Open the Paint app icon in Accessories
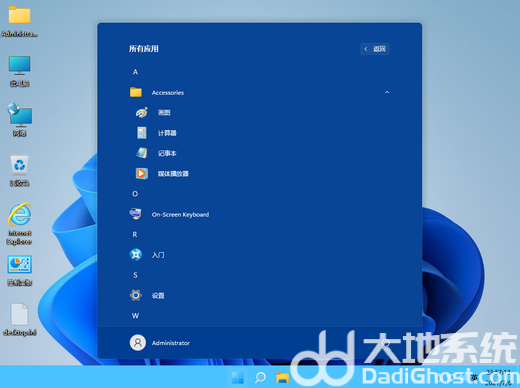The width and height of the screenshot is (520, 388). coord(142,113)
